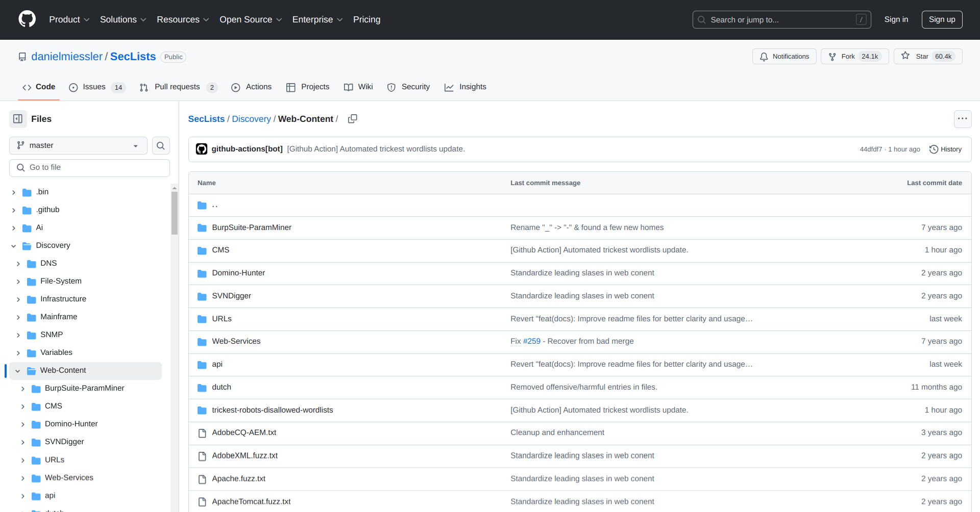Open the Code tab
The image size is (980, 512).
click(x=39, y=87)
